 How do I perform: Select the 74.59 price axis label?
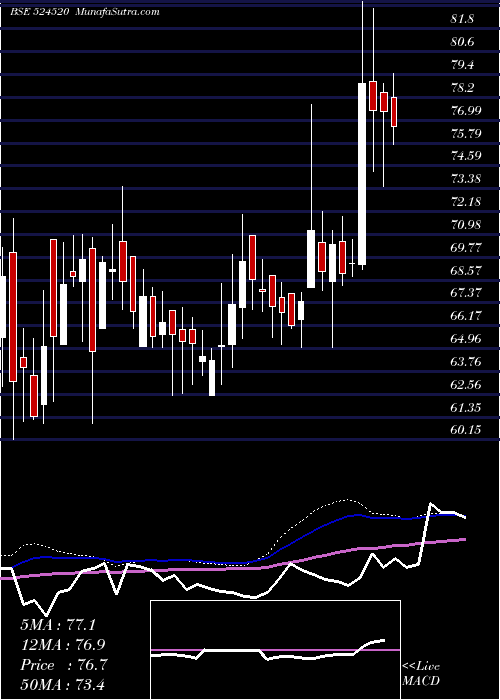466,156
